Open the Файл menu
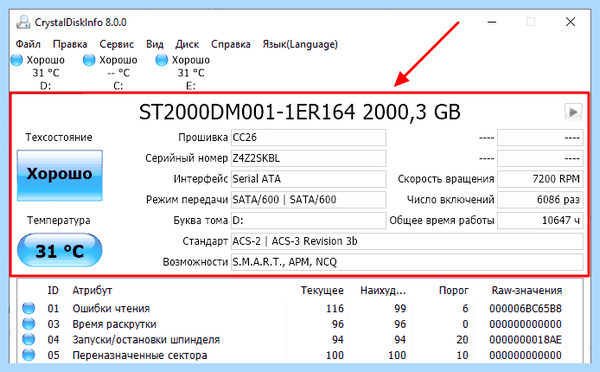The height and width of the screenshot is (372, 600). pyautogui.click(x=28, y=44)
